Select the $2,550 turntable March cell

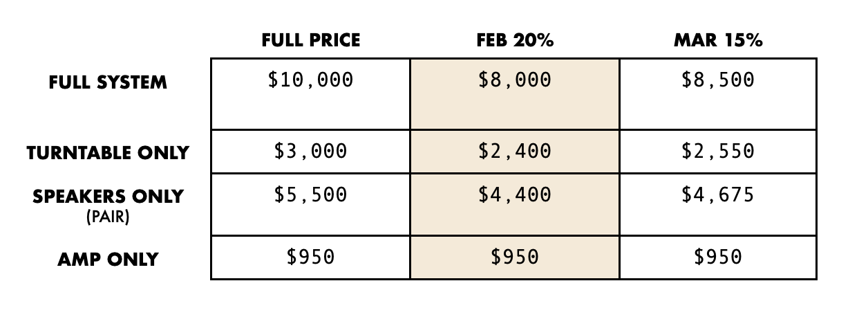click(718, 151)
